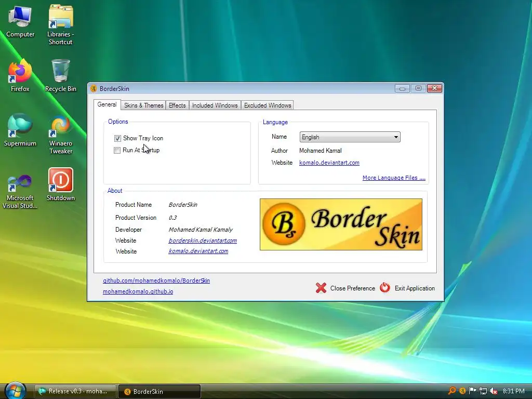Click the Exit Application button text

click(x=415, y=288)
